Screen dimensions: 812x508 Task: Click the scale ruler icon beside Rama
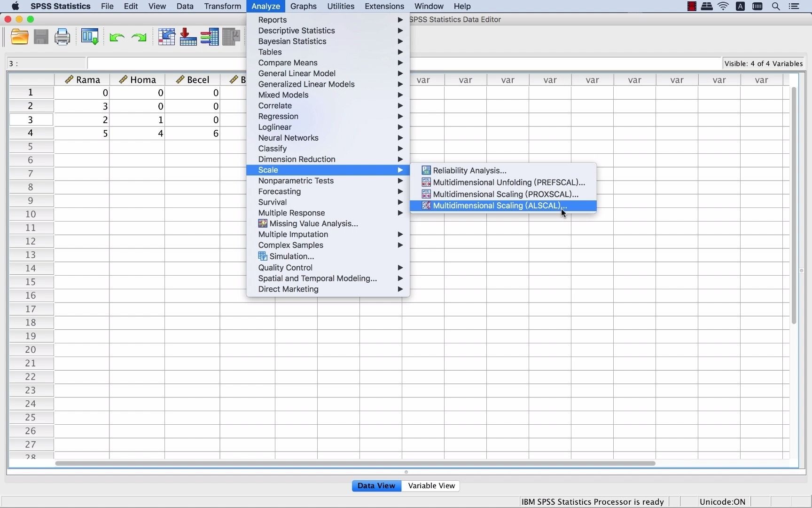tap(69, 79)
